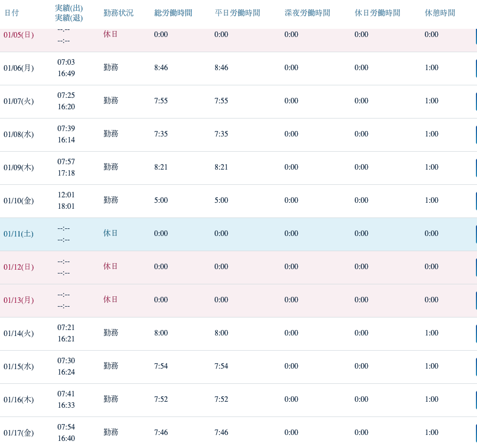The width and height of the screenshot is (477, 448).
Task: Open the action button at end of 01/14 row
Action: [x=475, y=333]
